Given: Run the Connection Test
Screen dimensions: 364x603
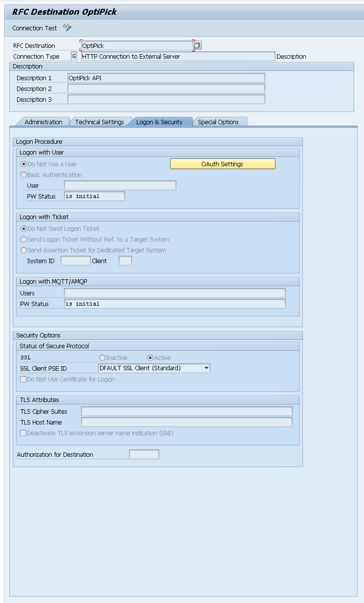Looking at the screenshot, I should [x=35, y=28].
